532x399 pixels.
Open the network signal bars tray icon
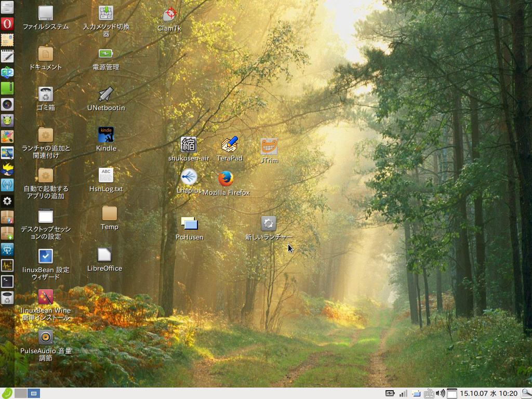coord(403,394)
